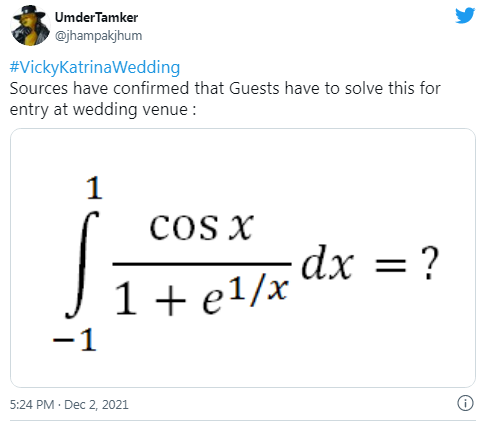The image size is (484, 421).
Task: Open the #VickyKatrinaWedding hashtag
Action: pyautogui.click(x=95, y=67)
